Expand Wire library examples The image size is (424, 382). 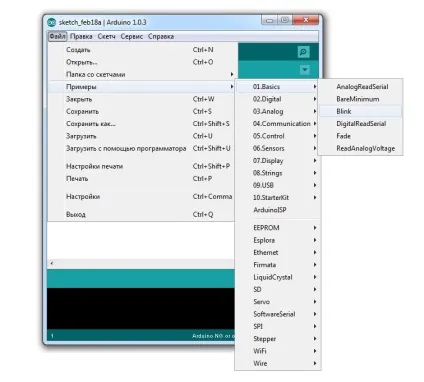pyautogui.click(x=277, y=364)
